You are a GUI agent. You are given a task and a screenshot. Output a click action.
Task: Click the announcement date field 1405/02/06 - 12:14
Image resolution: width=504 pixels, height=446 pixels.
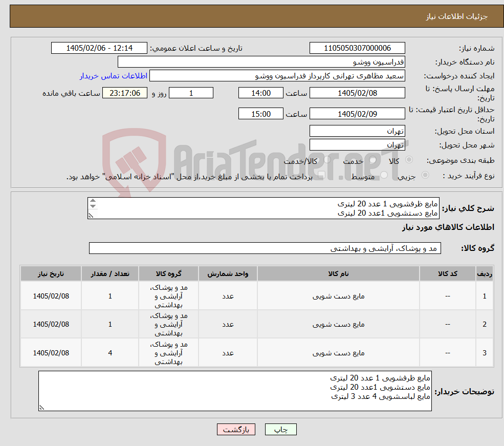99,48
